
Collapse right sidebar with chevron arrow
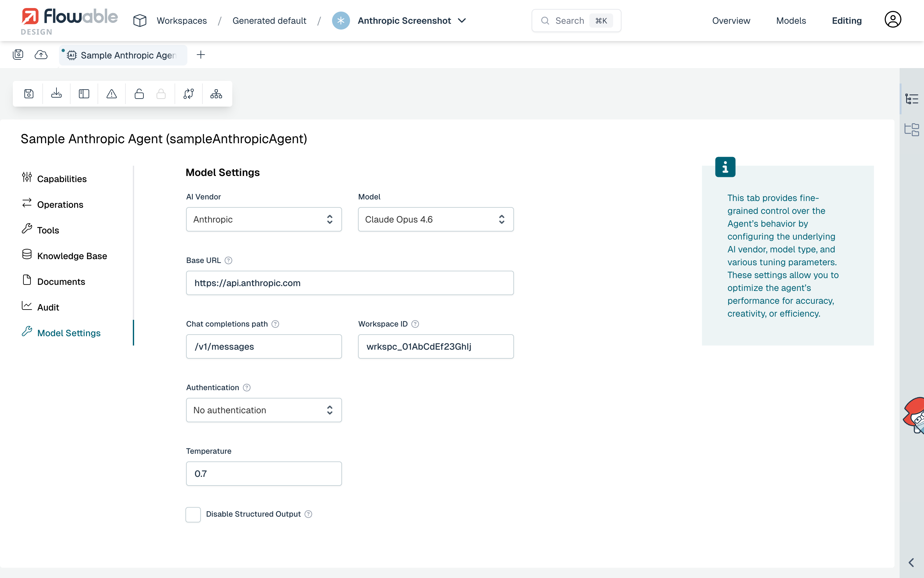[911, 562]
